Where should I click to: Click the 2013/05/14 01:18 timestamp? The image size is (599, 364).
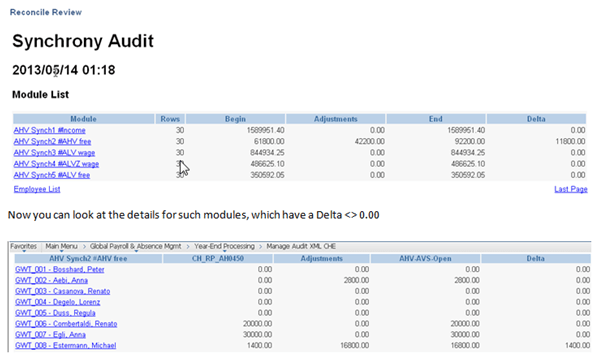pos(63,70)
